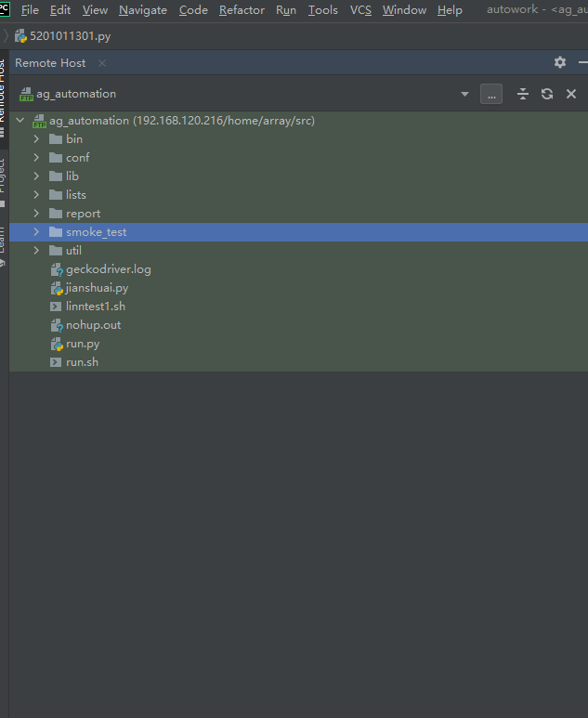Click the smoke_test folder icon
Image resolution: width=588 pixels, height=718 pixels.
click(x=56, y=232)
